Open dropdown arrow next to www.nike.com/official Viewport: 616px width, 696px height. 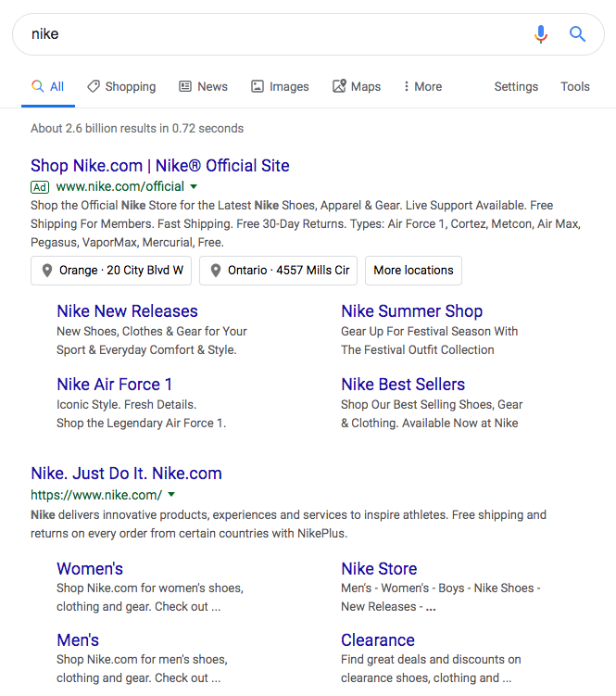pyautogui.click(x=194, y=187)
